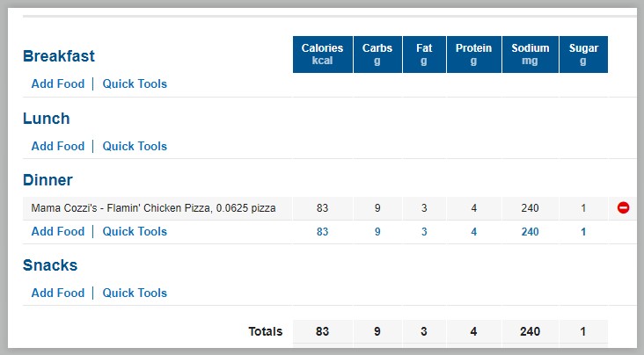The image size is (644, 355).
Task: Add Food under Dinner
Action: pos(58,231)
